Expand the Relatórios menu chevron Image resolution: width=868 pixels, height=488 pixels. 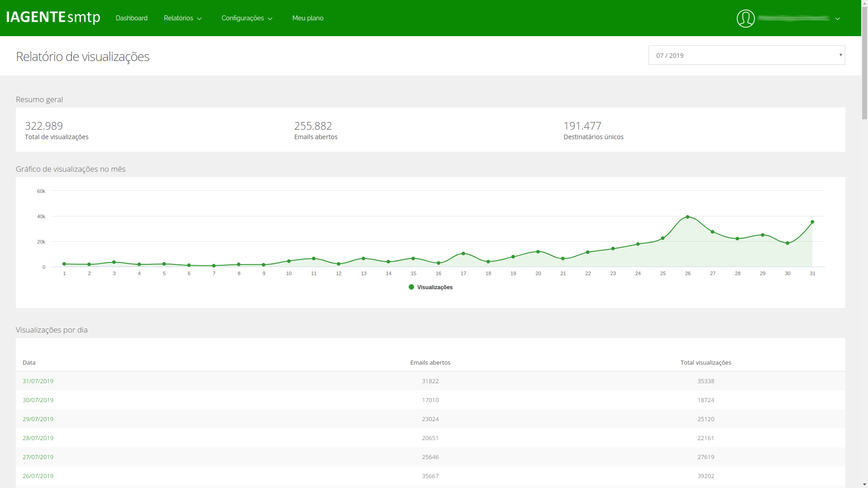tap(199, 19)
